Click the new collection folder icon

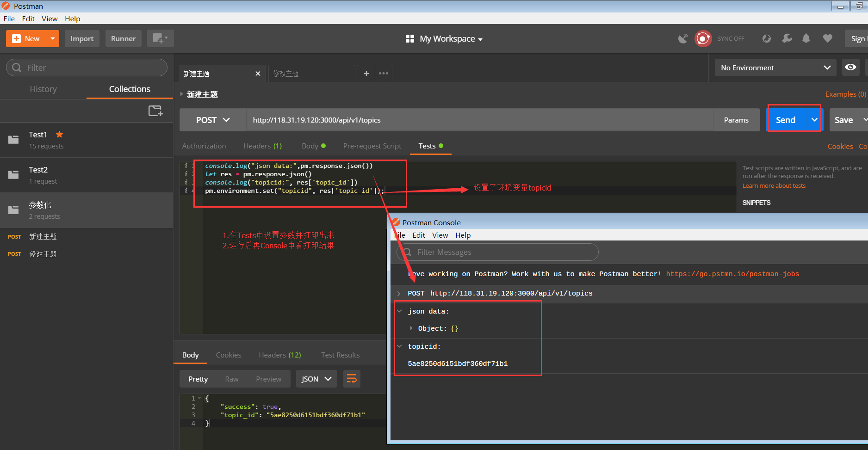pos(155,111)
